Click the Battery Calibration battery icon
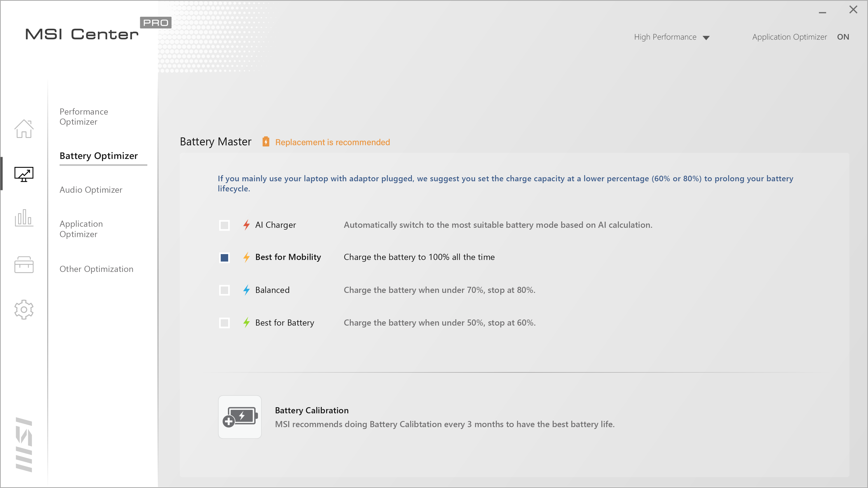The width and height of the screenshot is (868, 488). [x=240, y=417]
